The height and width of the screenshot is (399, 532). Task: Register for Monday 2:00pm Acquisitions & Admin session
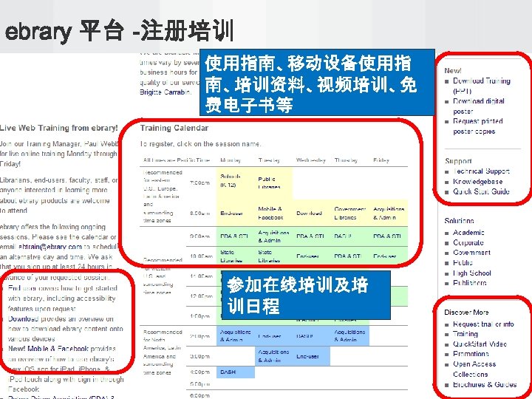click(236, 335)
